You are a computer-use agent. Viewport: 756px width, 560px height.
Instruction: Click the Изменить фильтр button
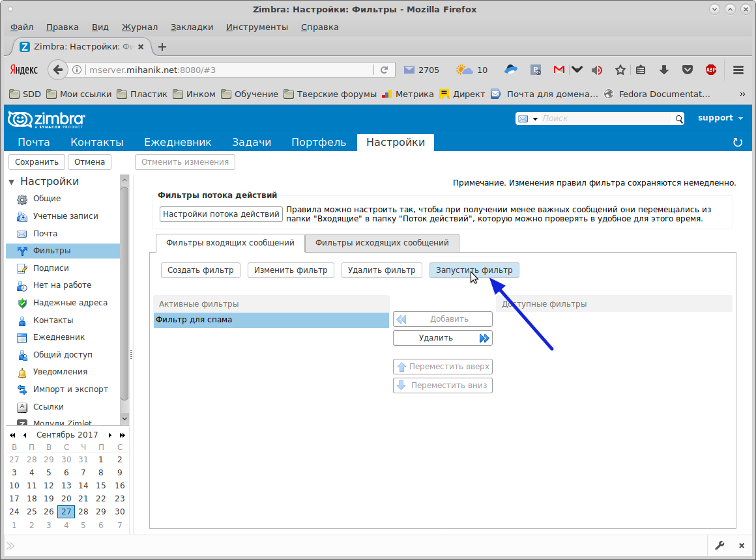click(291, 270)
